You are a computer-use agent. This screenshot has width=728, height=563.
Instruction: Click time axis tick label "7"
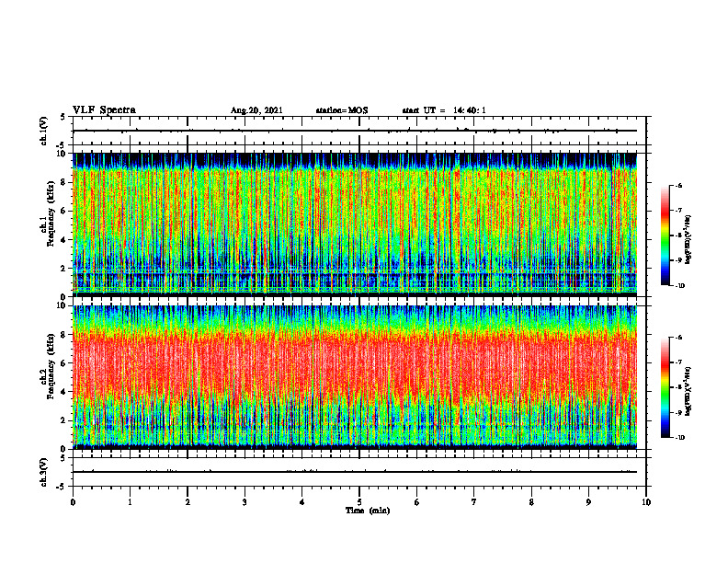point(474,502)
